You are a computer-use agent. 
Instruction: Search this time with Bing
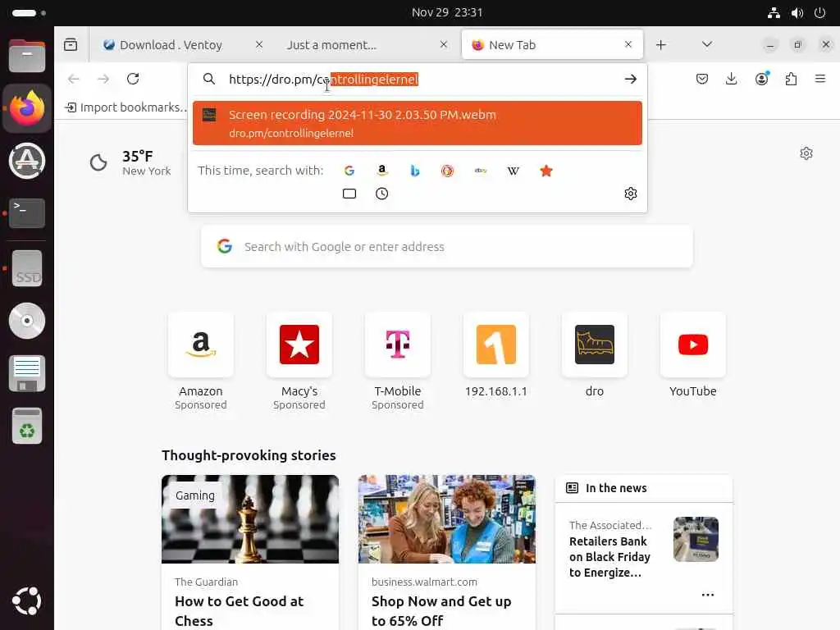414,171
